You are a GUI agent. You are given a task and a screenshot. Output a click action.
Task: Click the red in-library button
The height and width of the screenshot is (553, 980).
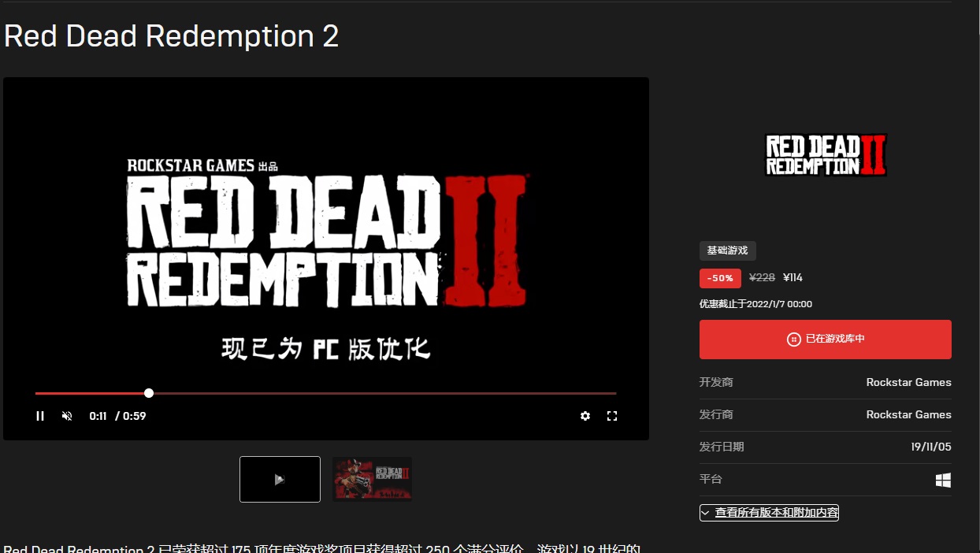click(826, 340)
